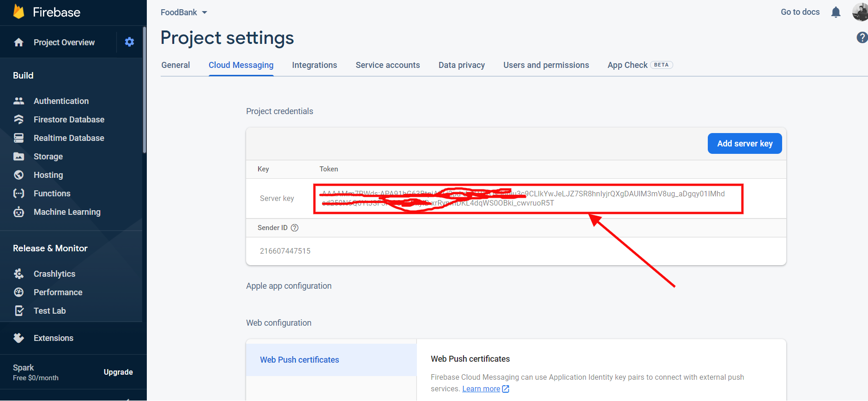
Task: Open Functions menu item
Action: click(52, 193)
